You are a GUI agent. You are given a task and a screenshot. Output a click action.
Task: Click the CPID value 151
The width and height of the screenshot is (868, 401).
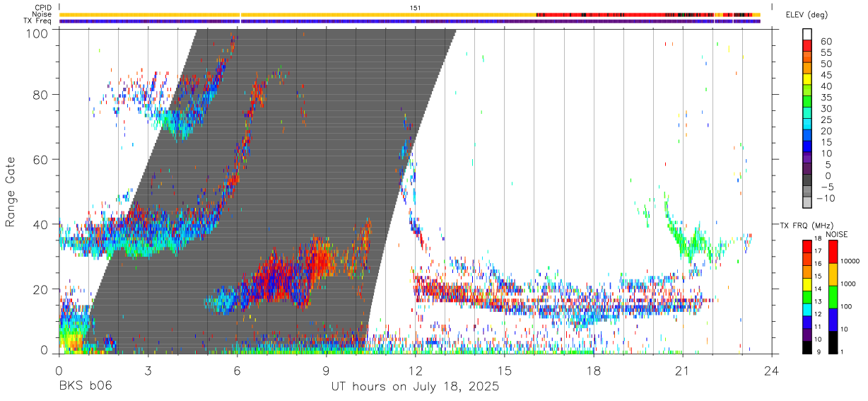click(415, 8)
